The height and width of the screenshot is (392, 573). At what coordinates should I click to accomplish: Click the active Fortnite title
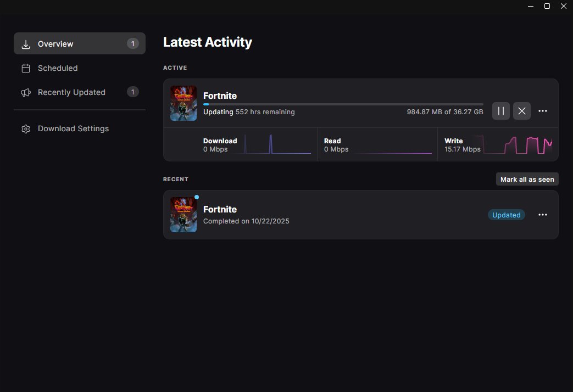pyautogui.click(x=220, y=96)
